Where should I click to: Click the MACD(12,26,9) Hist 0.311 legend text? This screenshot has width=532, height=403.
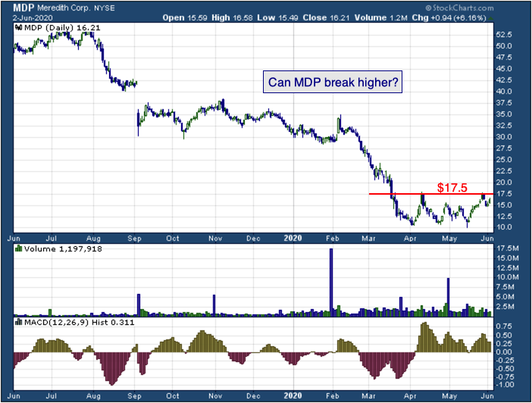point(79,322)
